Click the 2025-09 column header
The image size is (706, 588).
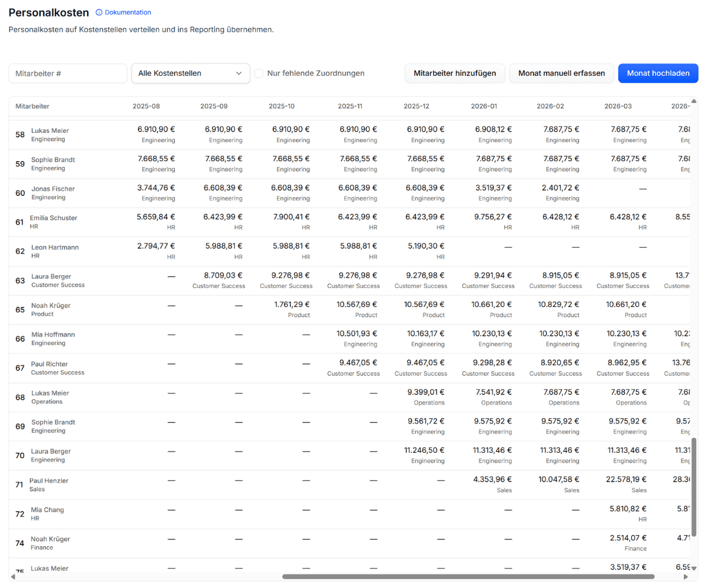coord(214,106)
